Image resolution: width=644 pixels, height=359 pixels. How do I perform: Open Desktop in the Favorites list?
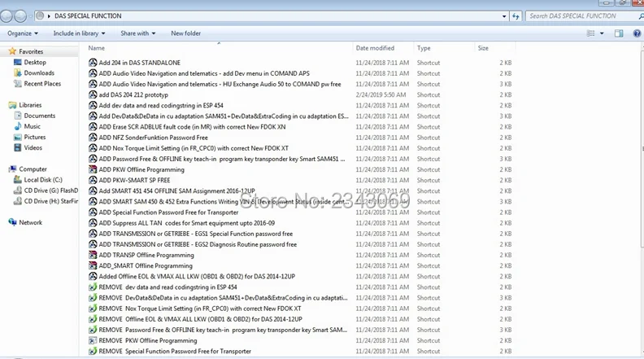click(x=35, y=62)
